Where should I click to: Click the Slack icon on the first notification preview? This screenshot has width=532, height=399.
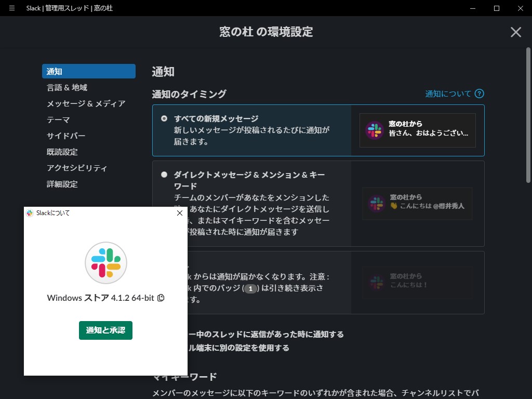click(374, 130)
